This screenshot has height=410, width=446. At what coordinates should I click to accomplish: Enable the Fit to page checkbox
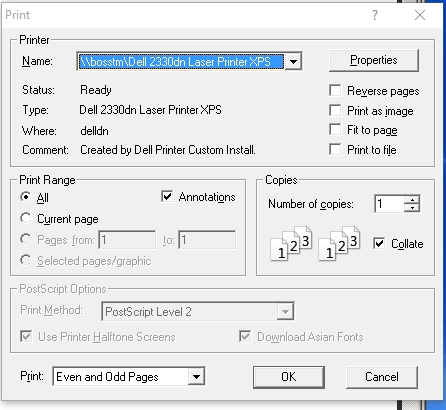(335, 130)
